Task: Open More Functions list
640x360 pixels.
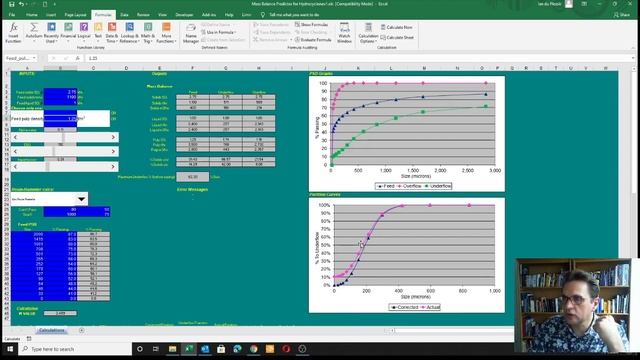Action: 166,33
